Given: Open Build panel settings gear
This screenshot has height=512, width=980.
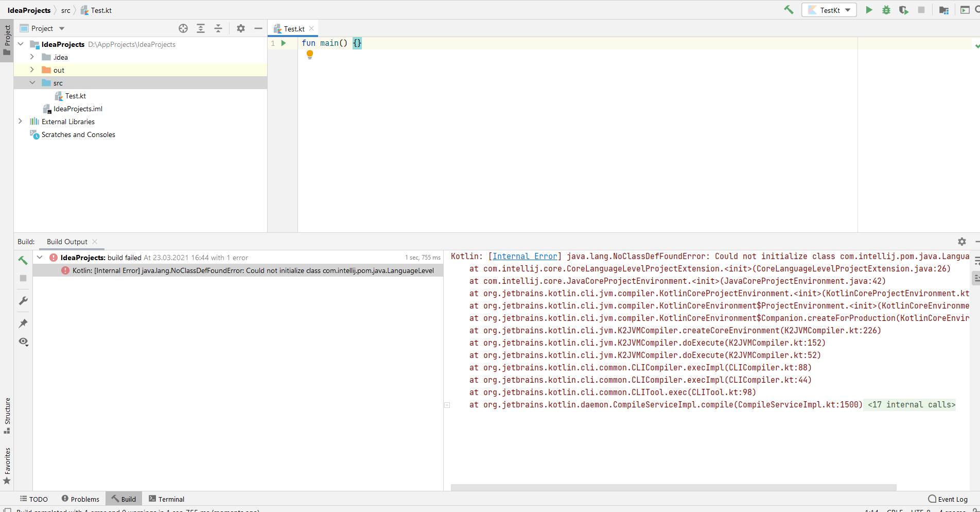Looking at the screenshot, I should coord(962,241).
